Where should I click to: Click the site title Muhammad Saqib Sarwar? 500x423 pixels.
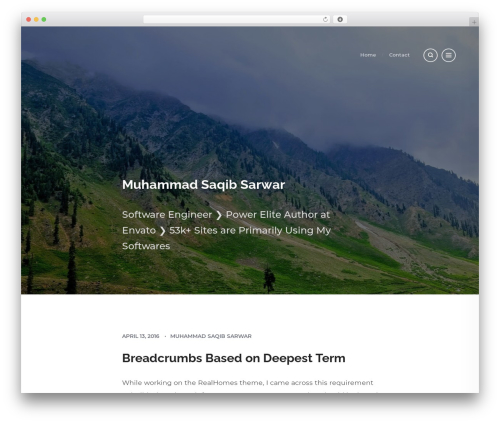point(203,185)
